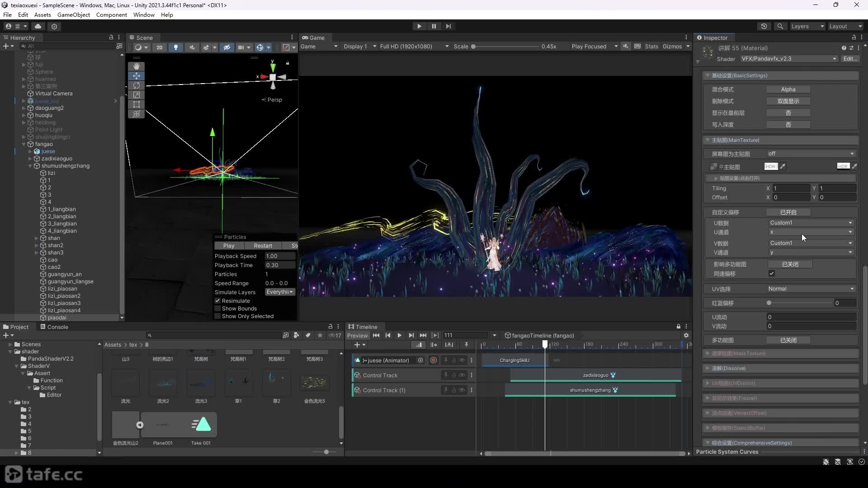
Task: Open the U数据 Custom1 dropdown
Action: (x=811, y=223)
